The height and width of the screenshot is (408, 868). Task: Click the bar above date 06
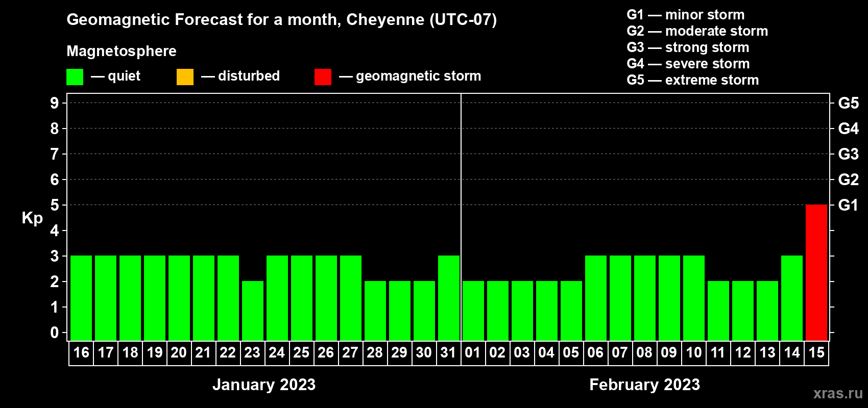[596, 298]
